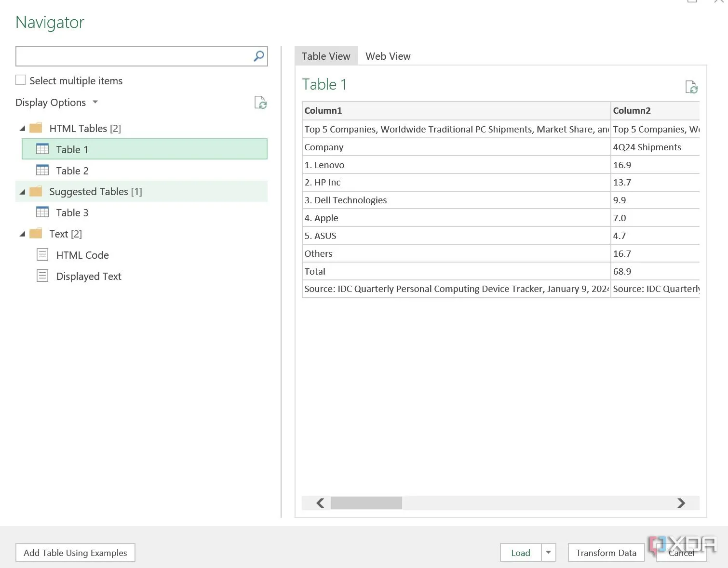Click the '16.9' value cell
This screenshot has height=568, width=728.
click(x=655, y=165)
